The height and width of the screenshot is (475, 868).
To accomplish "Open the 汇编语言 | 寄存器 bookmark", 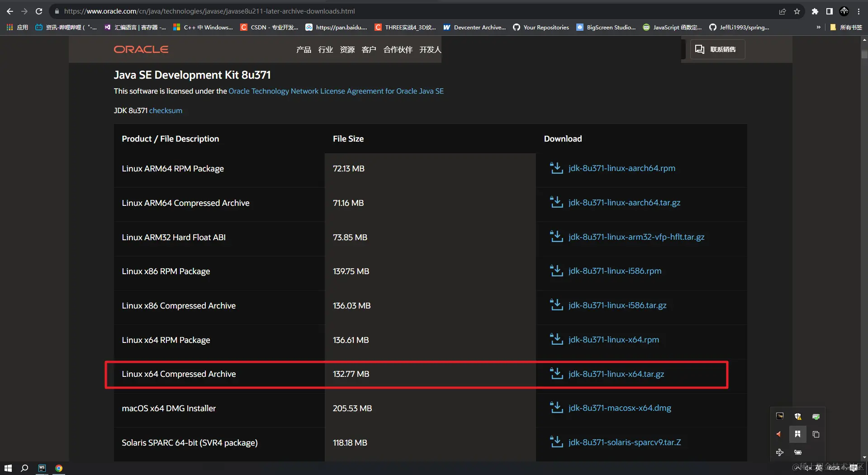I will (x=135, y=27).
